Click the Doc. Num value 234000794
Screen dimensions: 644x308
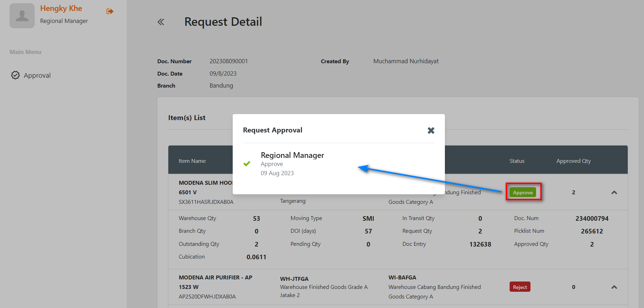[592, 219]
